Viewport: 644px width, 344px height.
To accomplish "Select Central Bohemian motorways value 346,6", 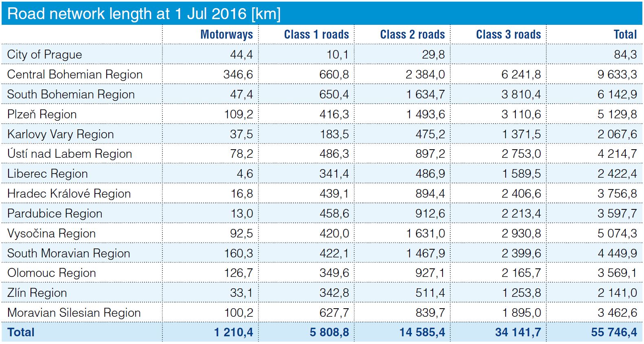I will [238, 74].
